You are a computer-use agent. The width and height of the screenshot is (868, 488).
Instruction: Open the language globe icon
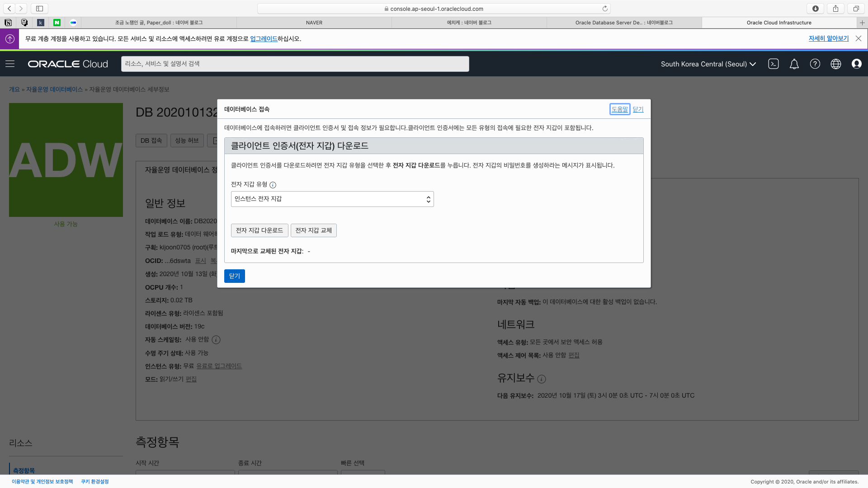(x=835, y=64)
